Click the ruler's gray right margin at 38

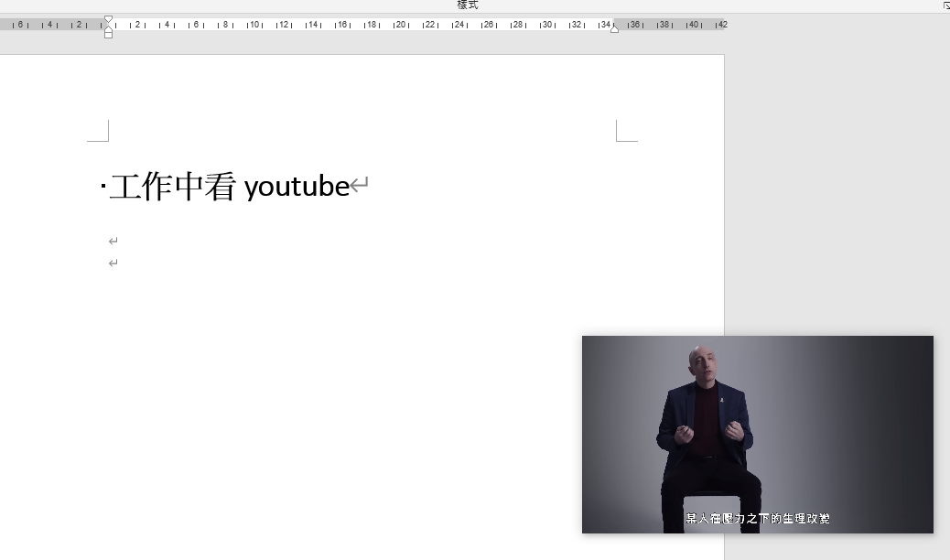coord(664,25)
